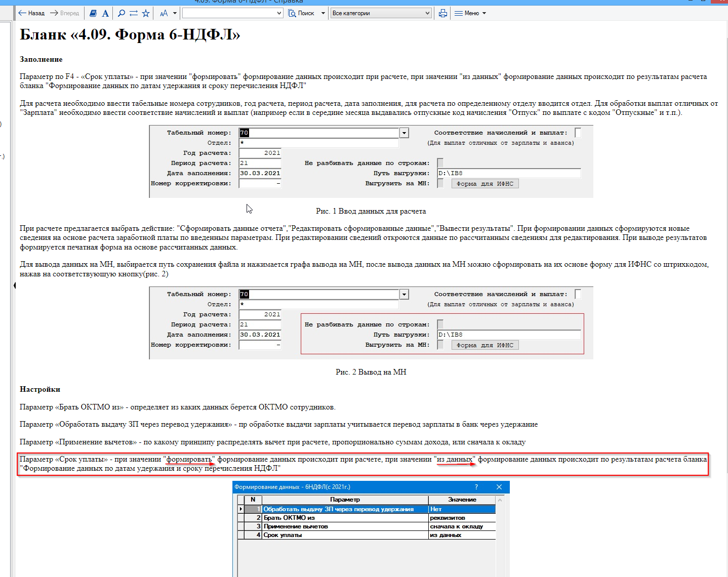Click Путь выгрузки field in Рис. 2
Screen dimensions: 728x577
pyautogui.click(x=509, y=335)
